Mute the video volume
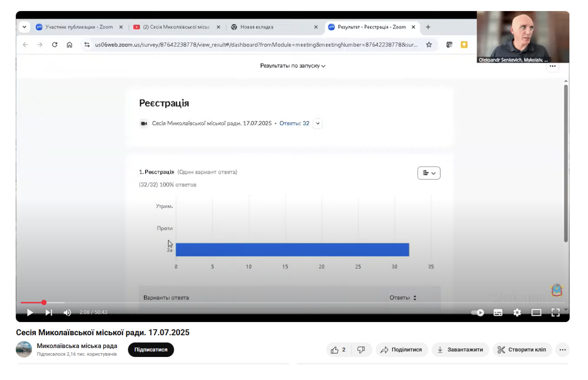Screen dimensions: 588x380 pyautogui.click(x=67, y=313)
